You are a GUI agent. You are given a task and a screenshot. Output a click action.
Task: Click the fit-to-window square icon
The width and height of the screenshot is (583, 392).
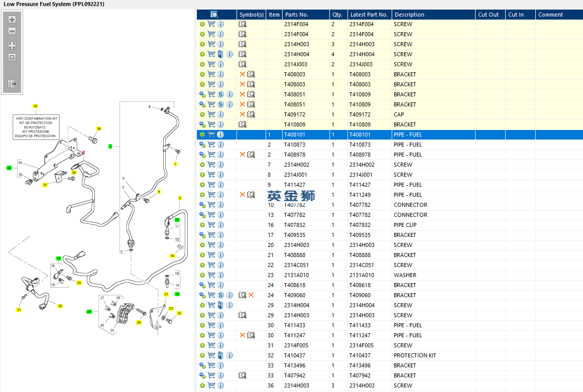tap(12, 57)
